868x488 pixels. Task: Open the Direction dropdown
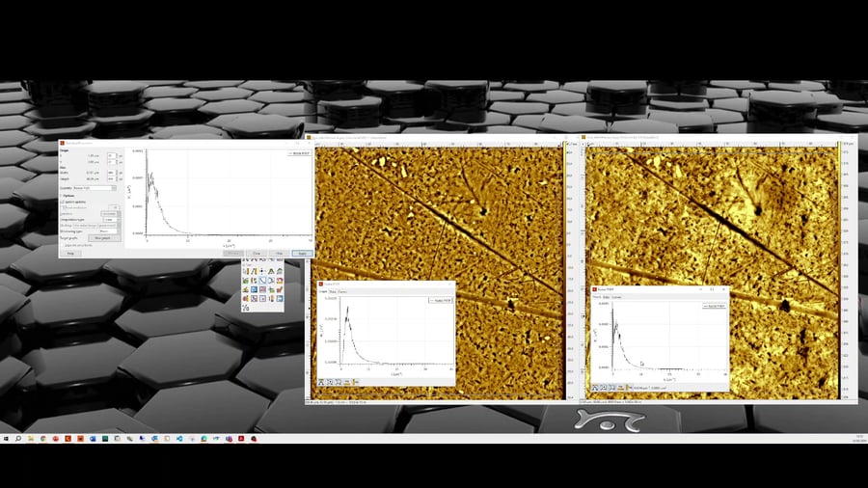[111, 213]
